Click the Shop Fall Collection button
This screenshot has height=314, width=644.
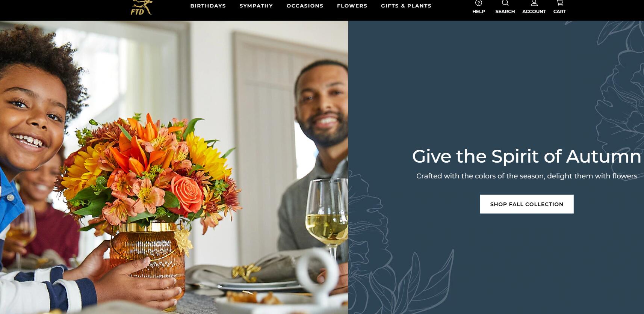point(527,204)
